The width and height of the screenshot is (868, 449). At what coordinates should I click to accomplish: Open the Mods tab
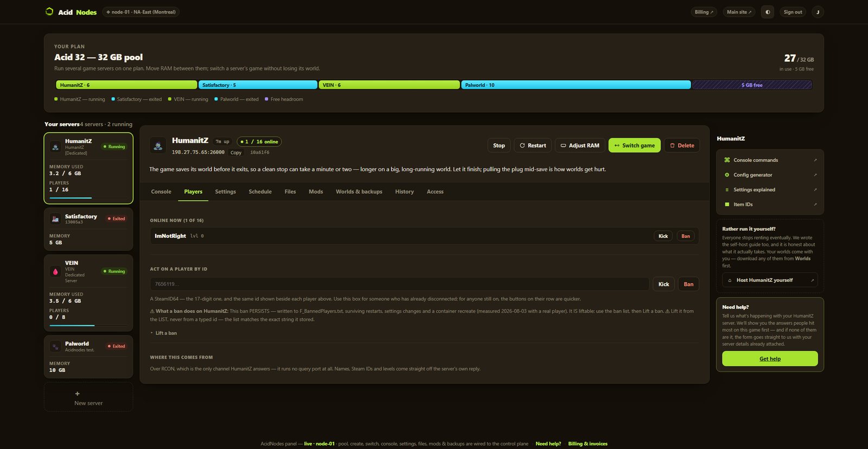(316, 192)
